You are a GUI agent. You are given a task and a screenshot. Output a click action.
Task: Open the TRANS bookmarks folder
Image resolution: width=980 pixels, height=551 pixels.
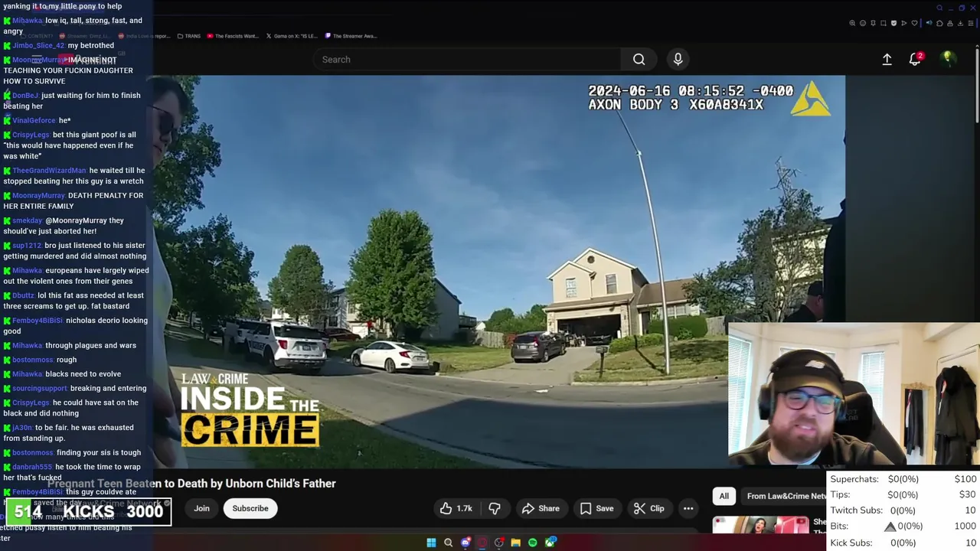[188, 36]
